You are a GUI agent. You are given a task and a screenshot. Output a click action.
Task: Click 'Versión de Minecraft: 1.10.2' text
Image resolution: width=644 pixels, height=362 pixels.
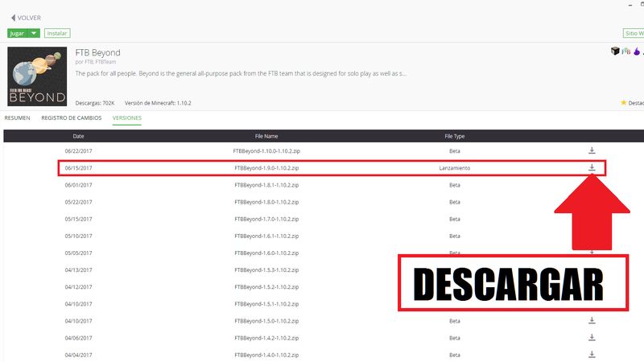point(158,103)
